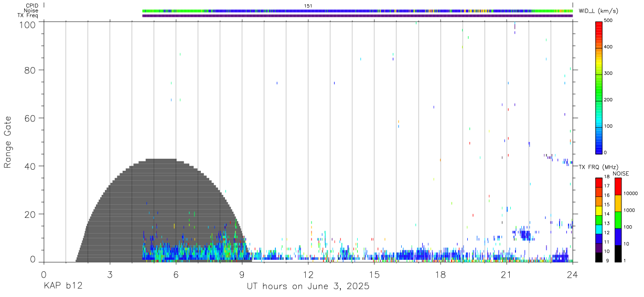
Task: Click the 'Range Gate' y-axis title
Action: pos(8,142)
